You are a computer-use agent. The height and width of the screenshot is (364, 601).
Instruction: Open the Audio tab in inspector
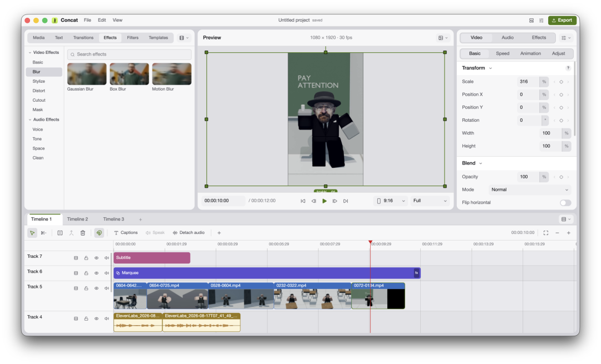tap(508, 37)
